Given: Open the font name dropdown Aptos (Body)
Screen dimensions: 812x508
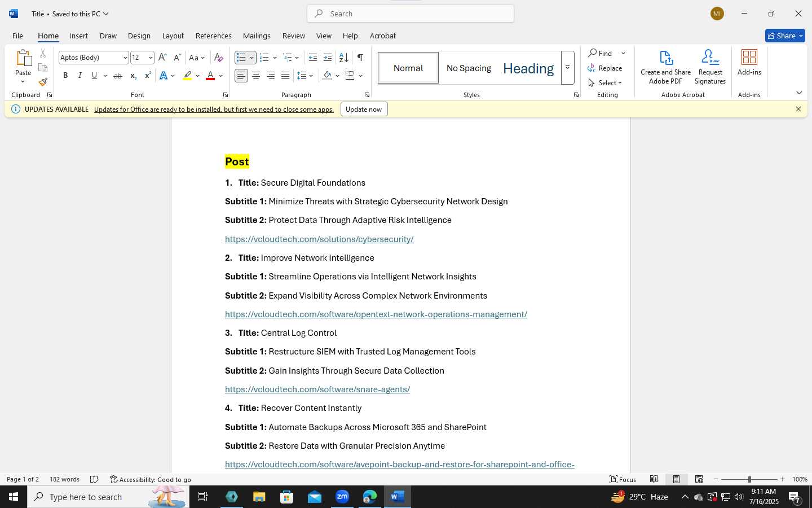Looking at the screenshot, I should [125, 58].
